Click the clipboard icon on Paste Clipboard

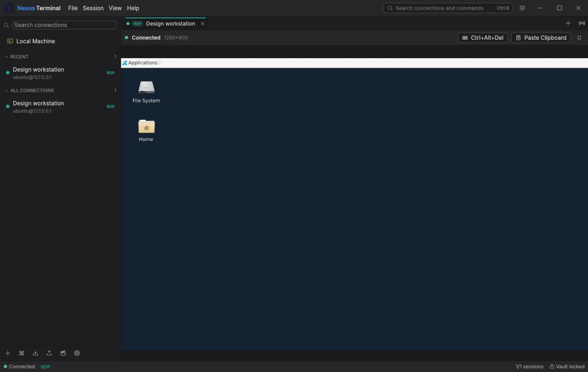pyautogui.click(x=518, y=38)
